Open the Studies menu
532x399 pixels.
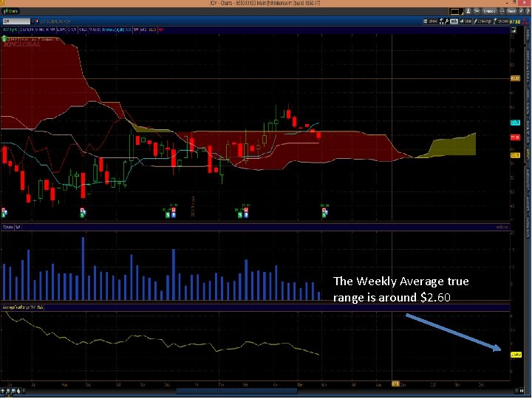click(501, 21)
